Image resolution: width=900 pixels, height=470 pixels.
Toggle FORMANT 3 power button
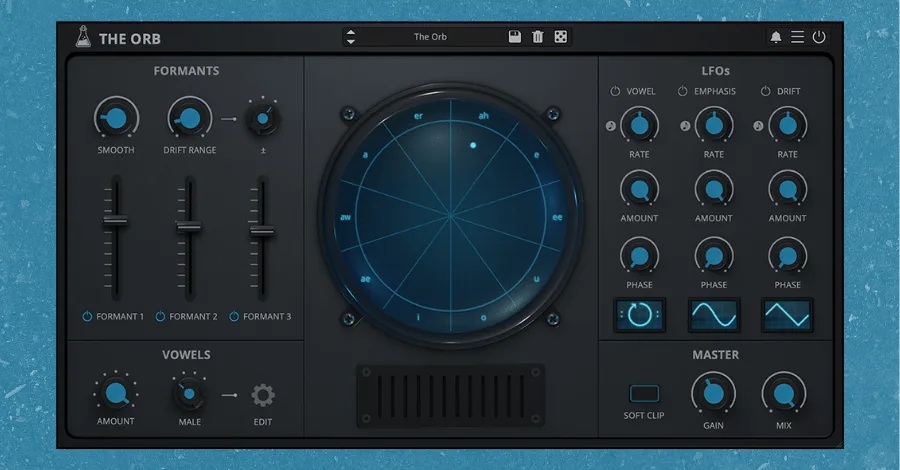coord(234,316)
